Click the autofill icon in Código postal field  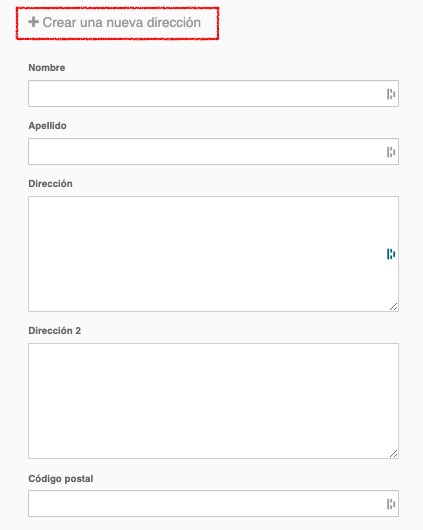[x=391, y=504]
